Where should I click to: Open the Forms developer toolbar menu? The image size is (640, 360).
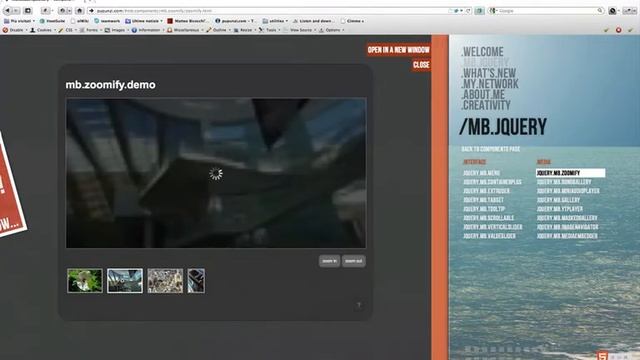91,30
